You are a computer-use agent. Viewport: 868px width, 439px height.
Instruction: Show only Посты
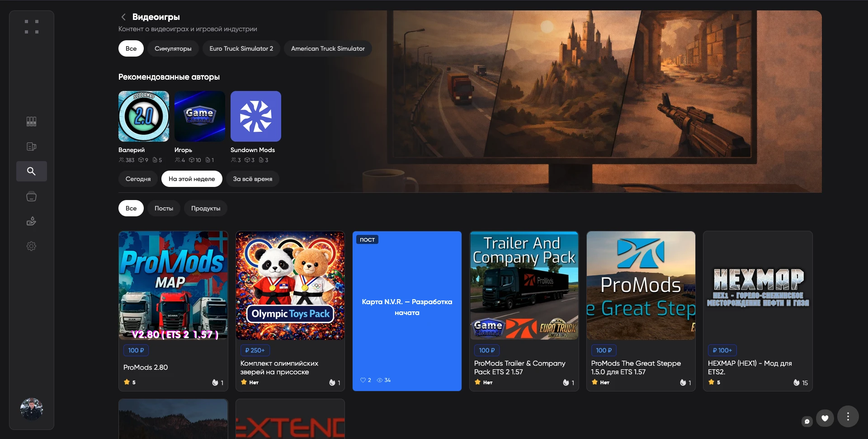point(164,208)
